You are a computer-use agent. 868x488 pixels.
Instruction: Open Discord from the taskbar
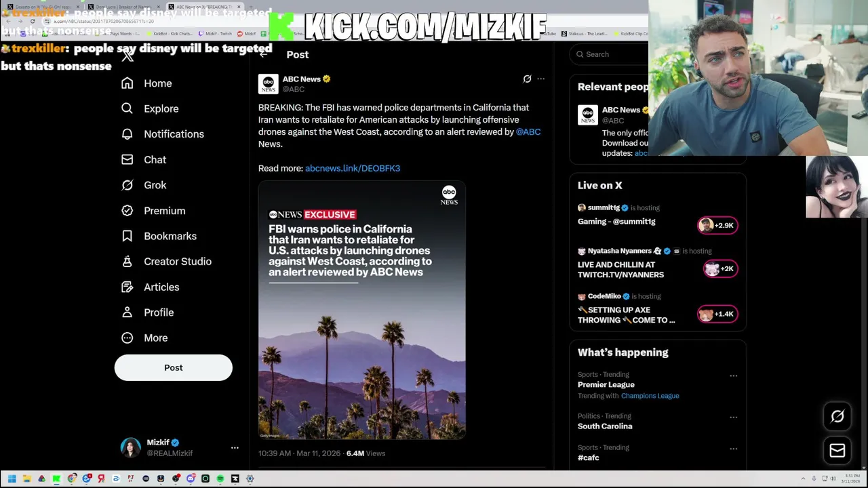191,479
